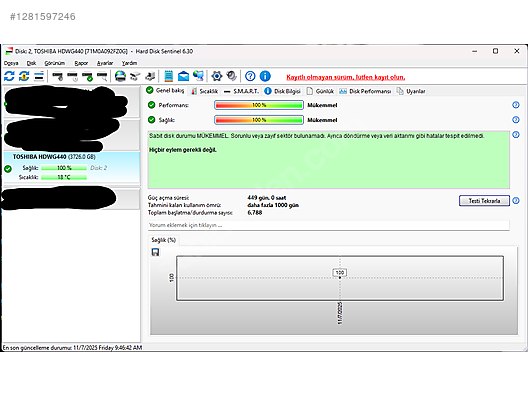
Task: Click the disk icon with magnifying glass
Action: coord(102,77)
